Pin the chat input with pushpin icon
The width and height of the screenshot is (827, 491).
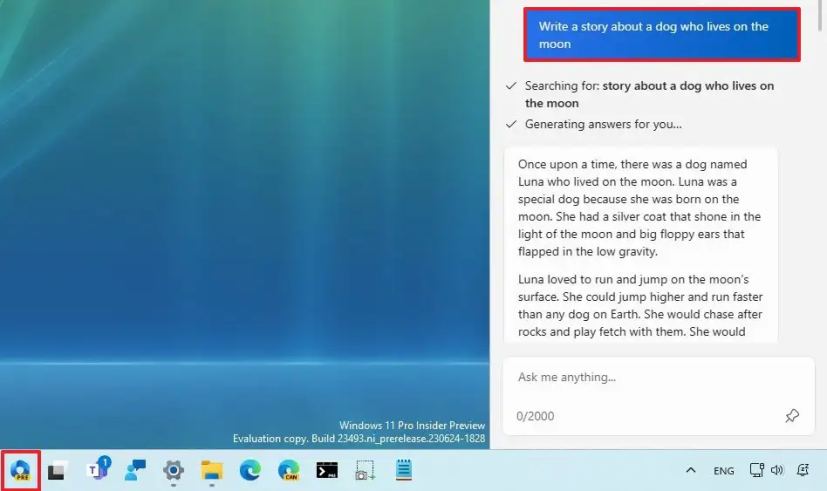(x=792, y=416)
